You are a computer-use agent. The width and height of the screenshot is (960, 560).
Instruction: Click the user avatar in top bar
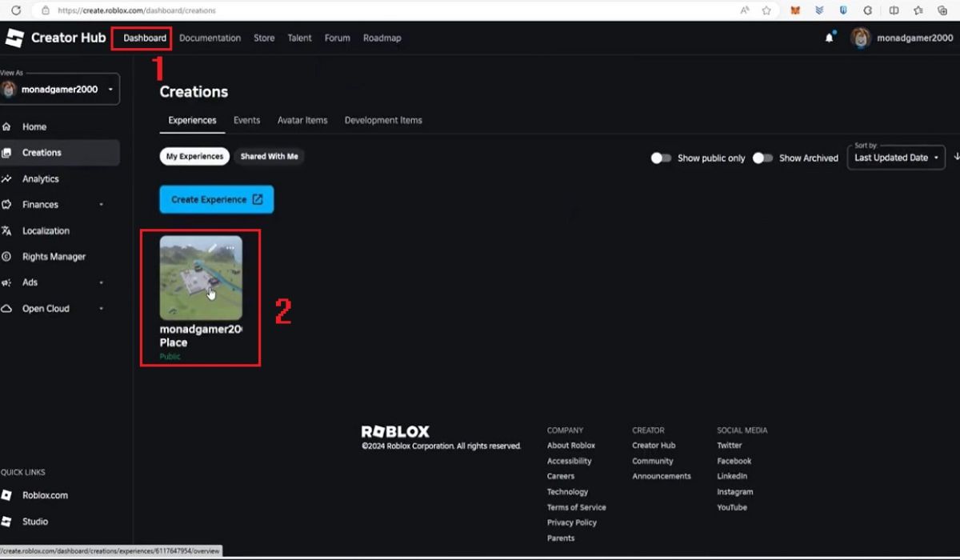click(x=861, y=38)
